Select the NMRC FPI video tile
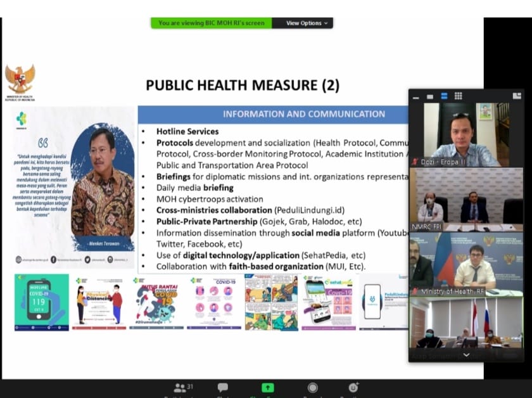 tap(467, 200)
